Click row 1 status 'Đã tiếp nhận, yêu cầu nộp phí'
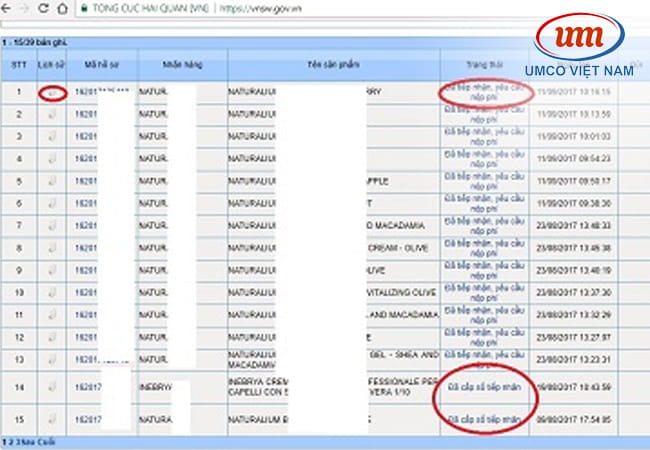The image size is (650, 450). [485, 92]
